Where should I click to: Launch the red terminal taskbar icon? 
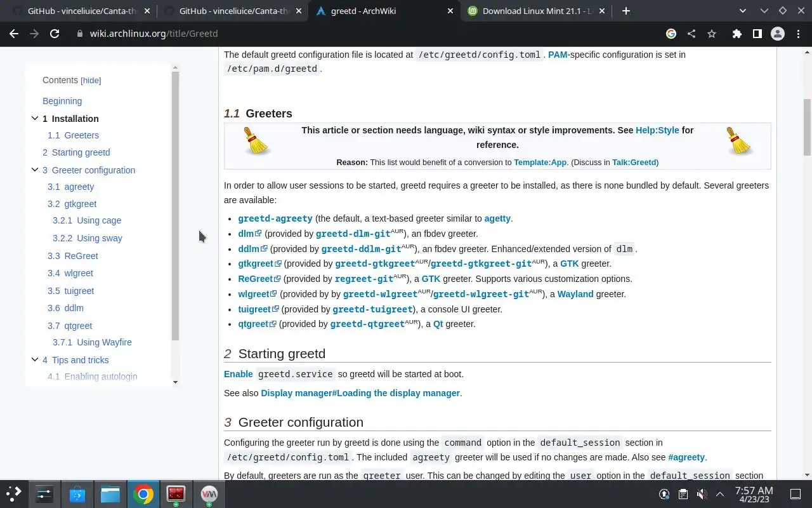click(x=176, y=493)
